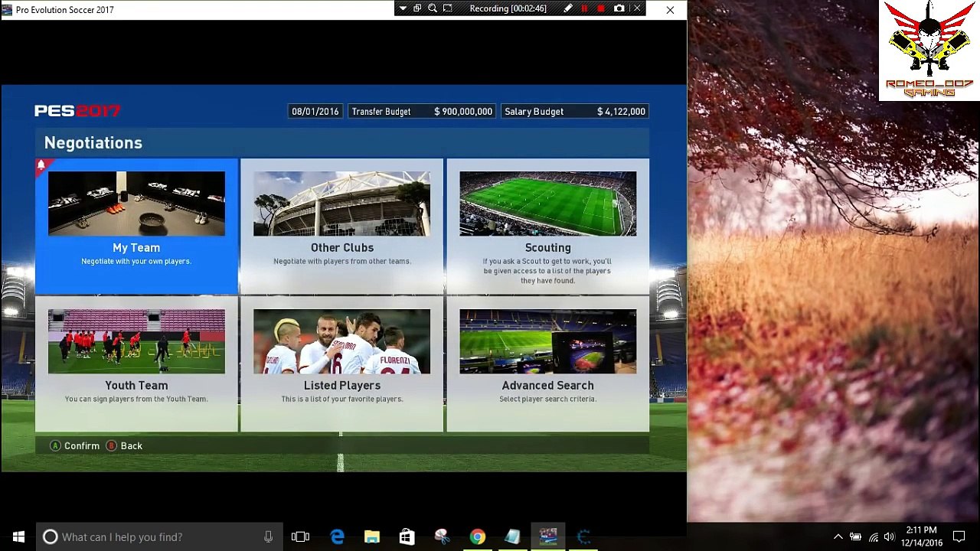The image size is (980, 551).
Task: Click the blue recorder app taskbar icon
Action: tap(583, 537)
